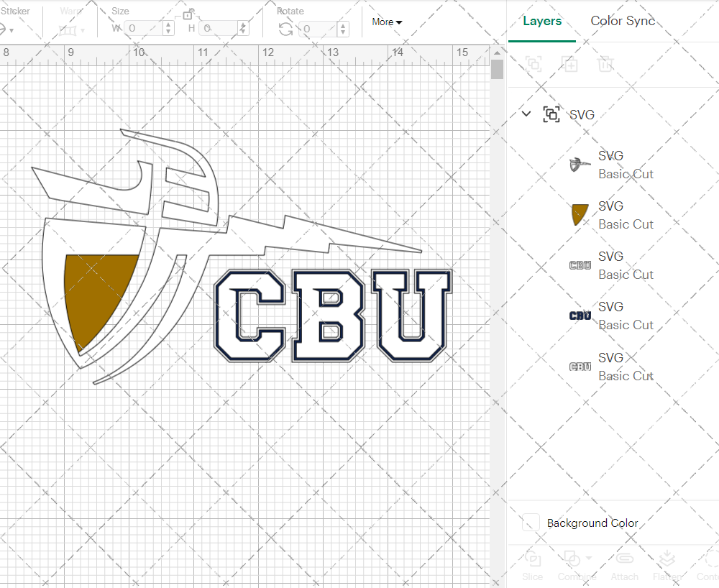Click the Background Color option
The height and width of the screenshot is (588, 719).
(x=591, y=523)
